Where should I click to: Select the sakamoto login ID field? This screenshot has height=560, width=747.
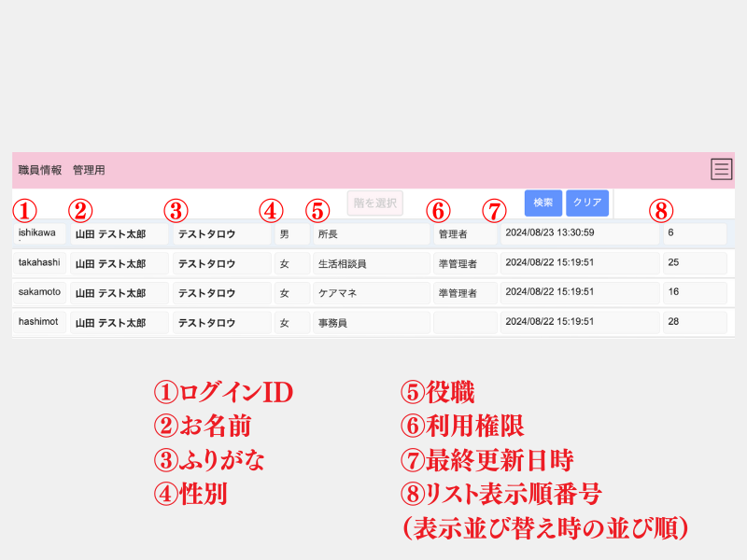(x=39, y=292)
